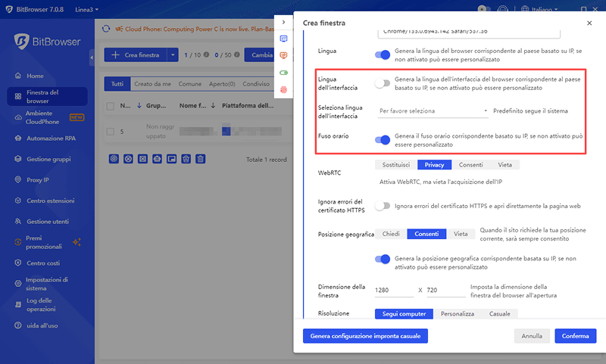Toggle the Fuso orario switch
The width and height of the screenshot is (606, 364).
[x=383, y=140]
